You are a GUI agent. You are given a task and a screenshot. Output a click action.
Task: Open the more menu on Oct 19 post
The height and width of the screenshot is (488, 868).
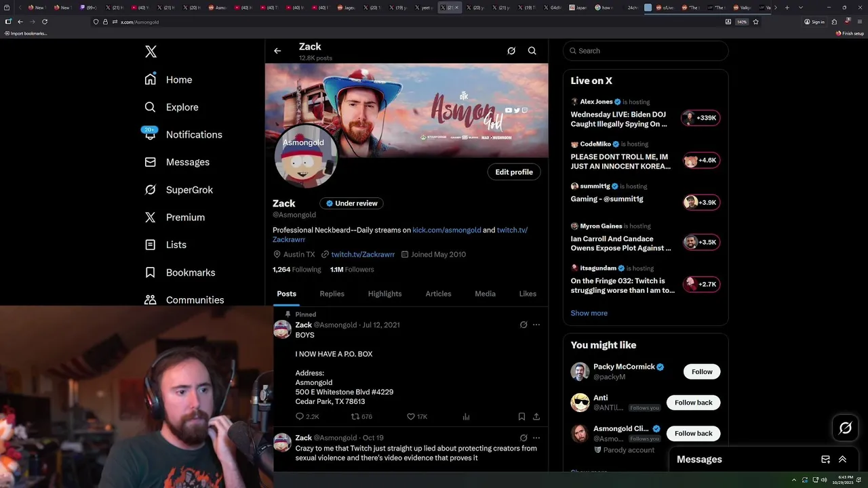(x=536, y=438)
